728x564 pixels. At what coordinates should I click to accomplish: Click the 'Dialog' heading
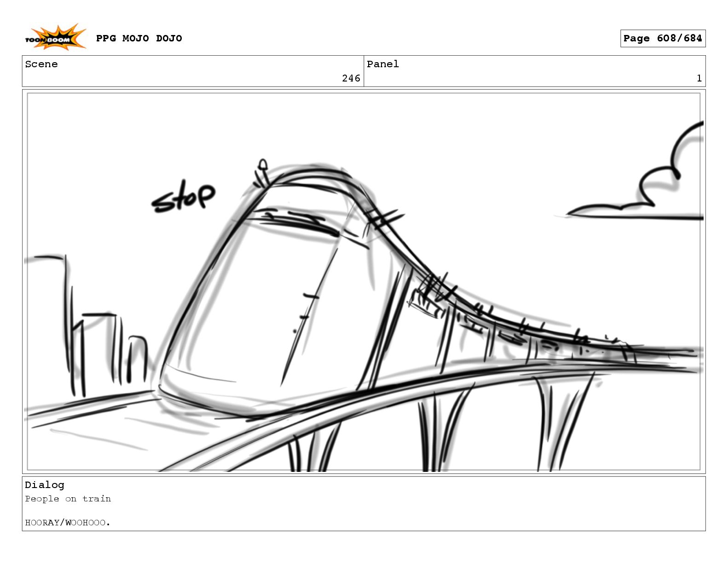45,485
